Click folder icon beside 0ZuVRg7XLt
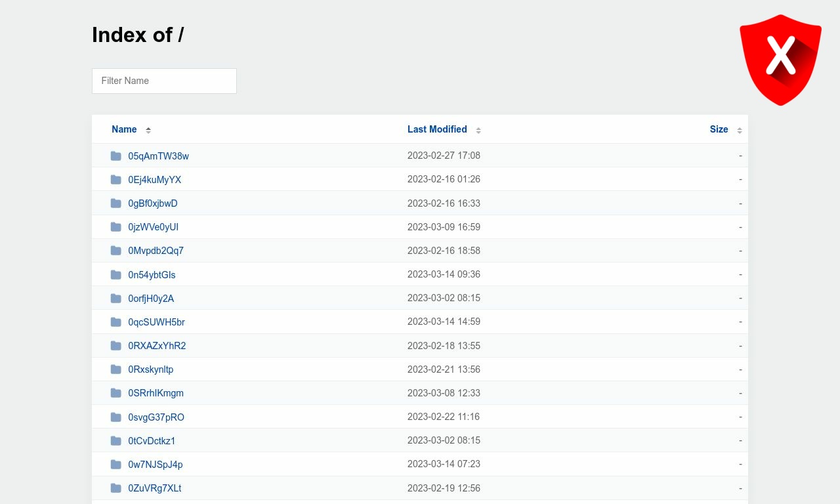Viewport: 840px width, 504px height. [x=116, y=488]
